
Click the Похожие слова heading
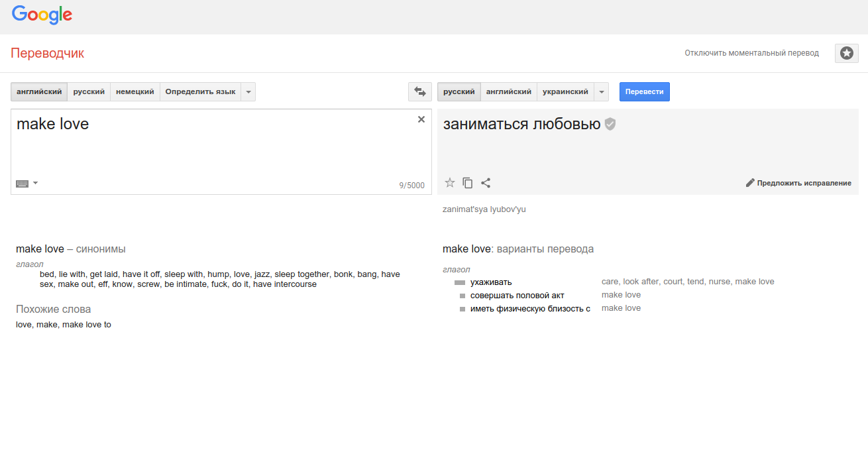point(54,309)
